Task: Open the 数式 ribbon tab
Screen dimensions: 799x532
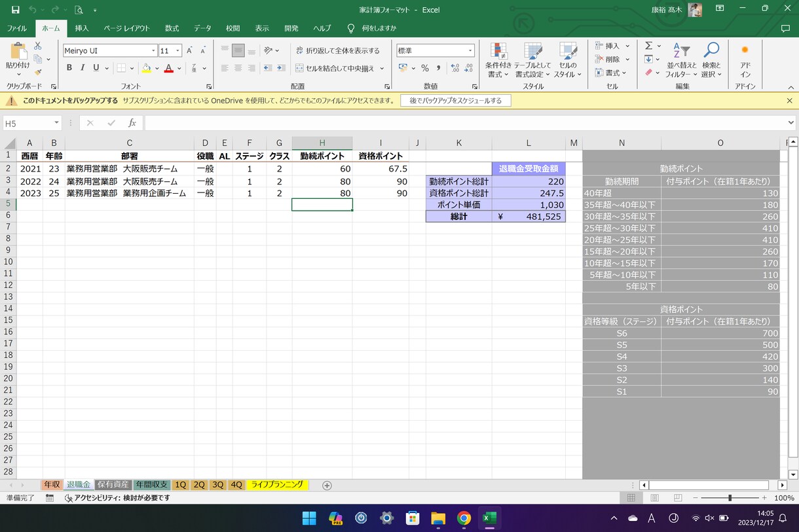Action: point(172,28)
